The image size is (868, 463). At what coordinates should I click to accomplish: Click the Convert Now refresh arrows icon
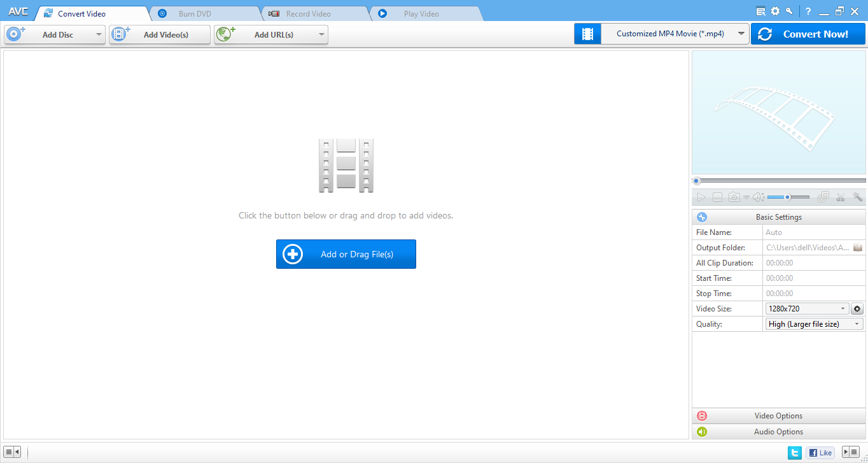(765, 34)
